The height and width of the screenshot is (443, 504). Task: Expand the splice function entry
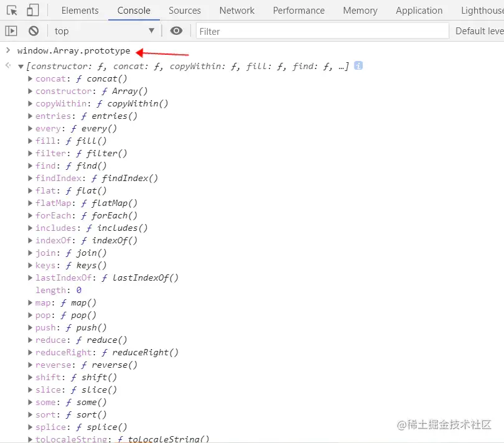tap(30, 427)
